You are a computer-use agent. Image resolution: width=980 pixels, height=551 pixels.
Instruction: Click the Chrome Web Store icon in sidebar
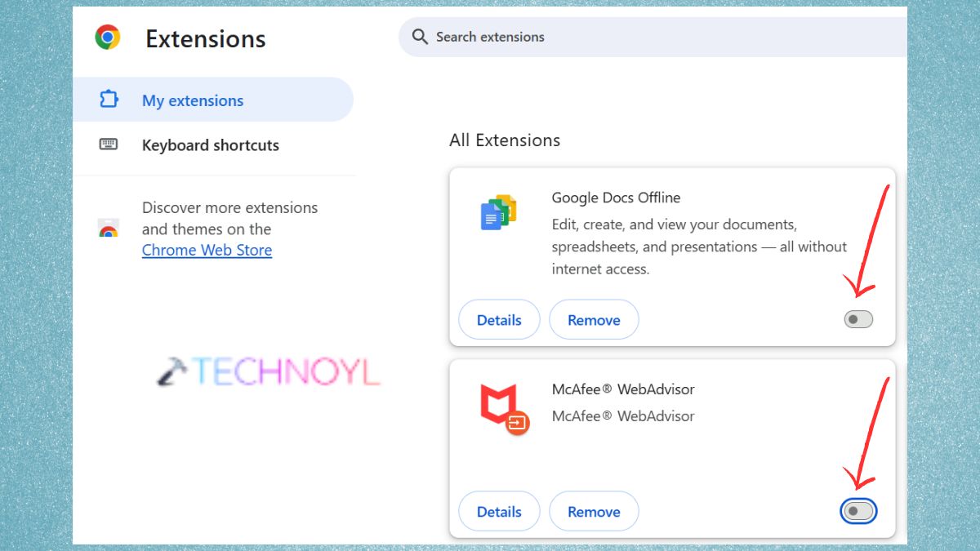[108, 229]
